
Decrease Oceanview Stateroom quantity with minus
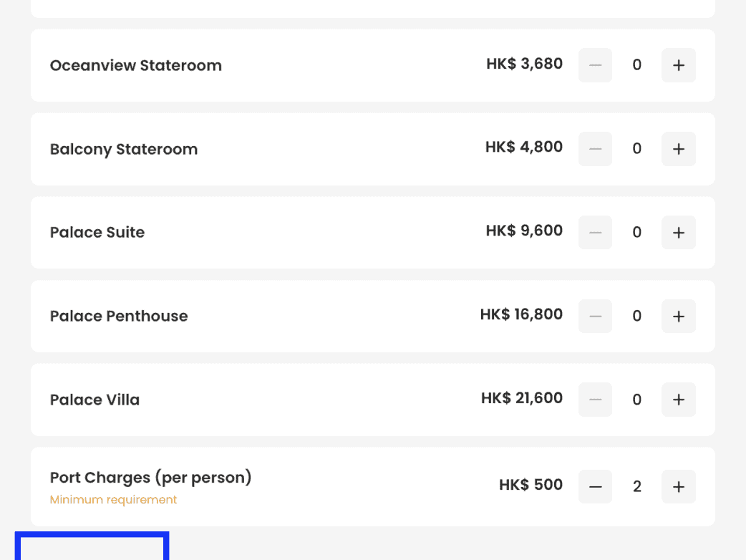coord(595,65)
